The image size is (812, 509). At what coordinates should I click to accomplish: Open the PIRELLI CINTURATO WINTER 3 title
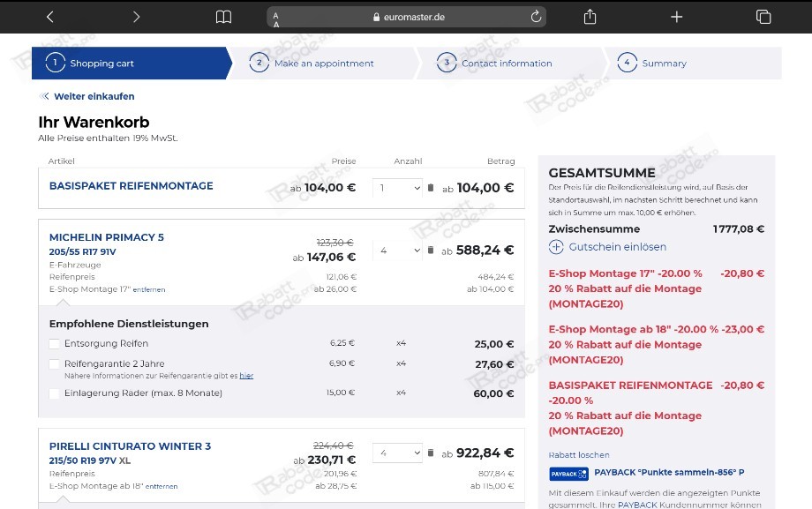click(130, 445)
